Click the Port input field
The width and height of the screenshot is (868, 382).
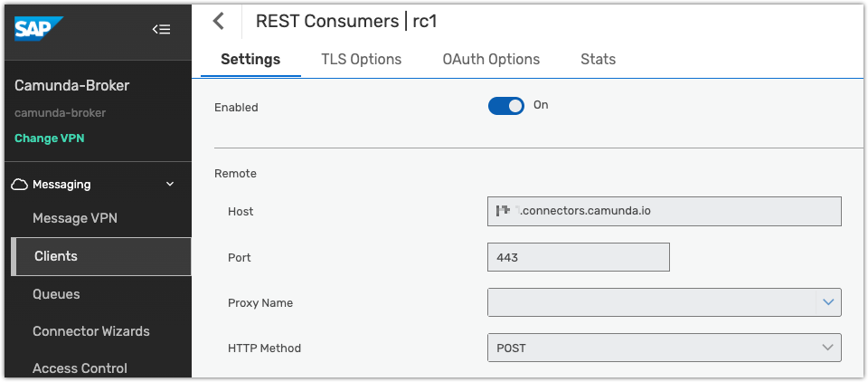point(578,257)
